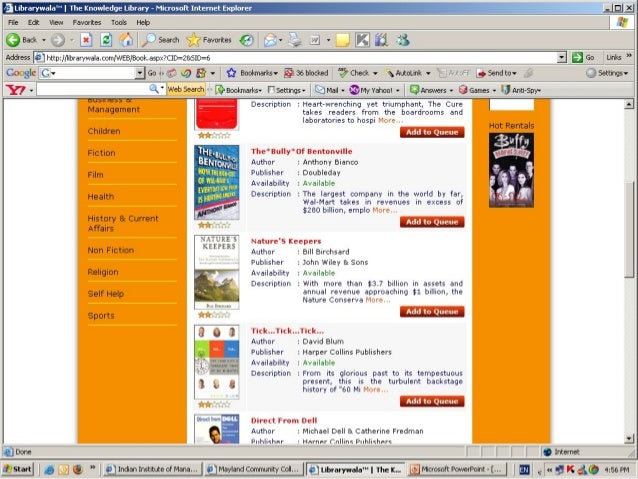
Task: Open the Search pane in toolbar
Action: point(160,40)
